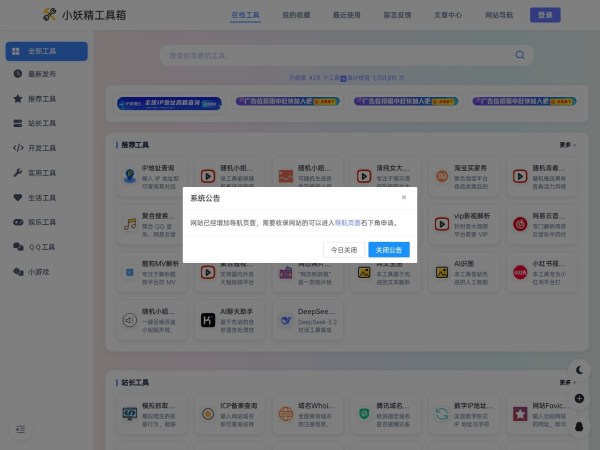
Task: Click the 今日关闭 button
Action: pyautogui.click(x=344, y=250)
